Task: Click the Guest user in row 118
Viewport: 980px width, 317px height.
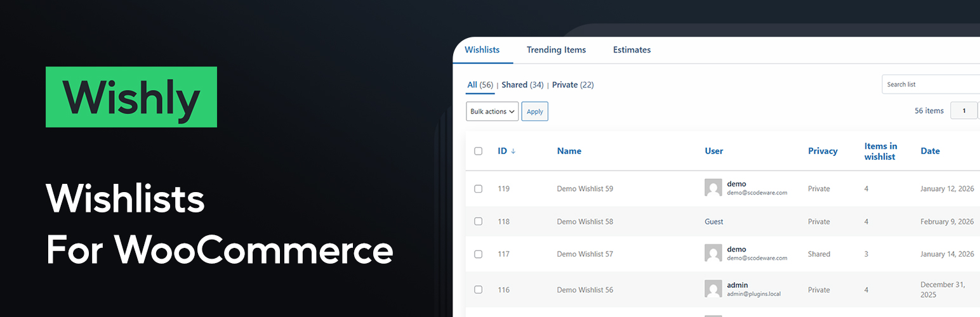Action: tap(714, 222)
